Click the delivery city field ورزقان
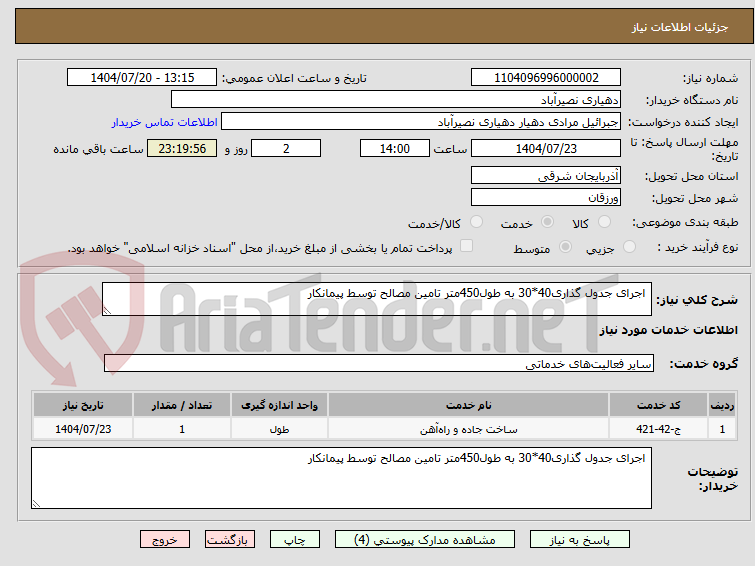The height and width of the screenshot is (566, 755). (546, 197)
